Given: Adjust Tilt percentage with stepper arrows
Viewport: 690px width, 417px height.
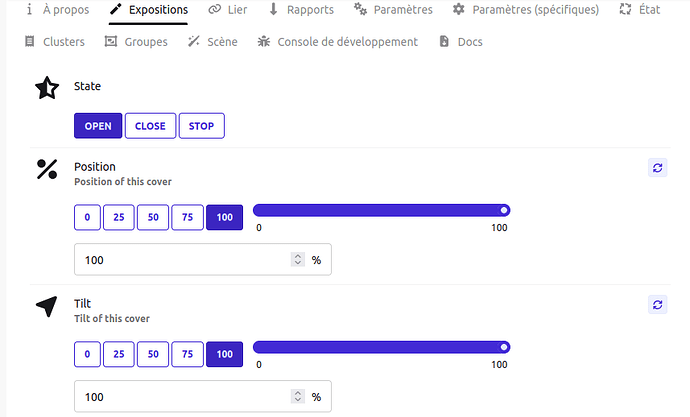Looking at the screenshot, I should pos(298,396).
